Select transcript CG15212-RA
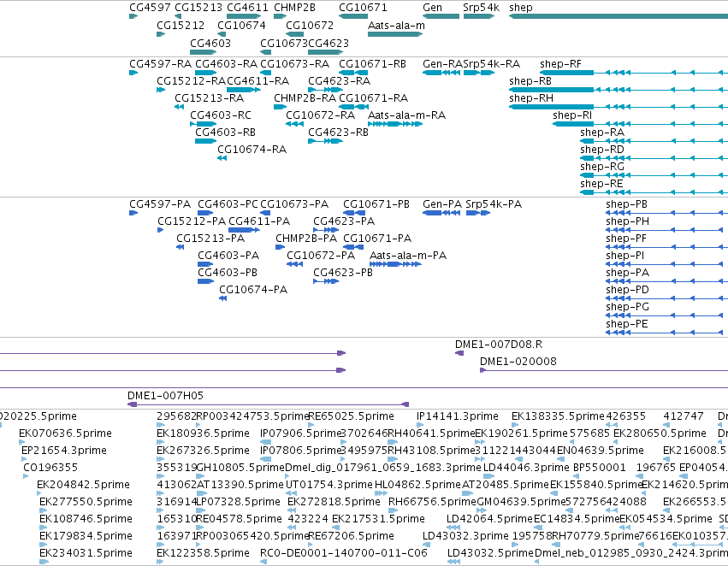 (x=191, y=80)
